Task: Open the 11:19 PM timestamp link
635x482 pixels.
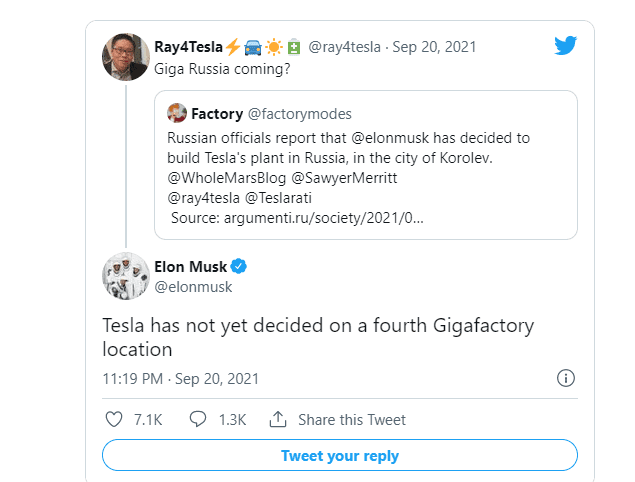Action: (x=181, y=379)
